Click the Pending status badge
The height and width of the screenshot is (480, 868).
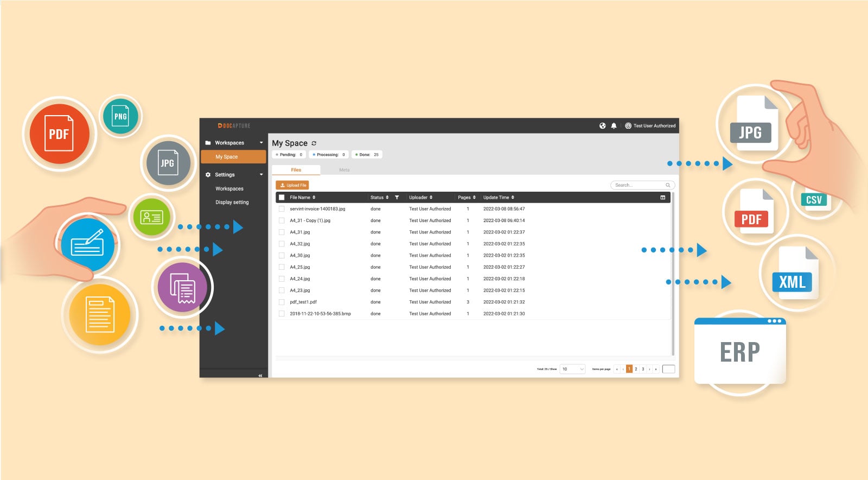tap(289, 155)
